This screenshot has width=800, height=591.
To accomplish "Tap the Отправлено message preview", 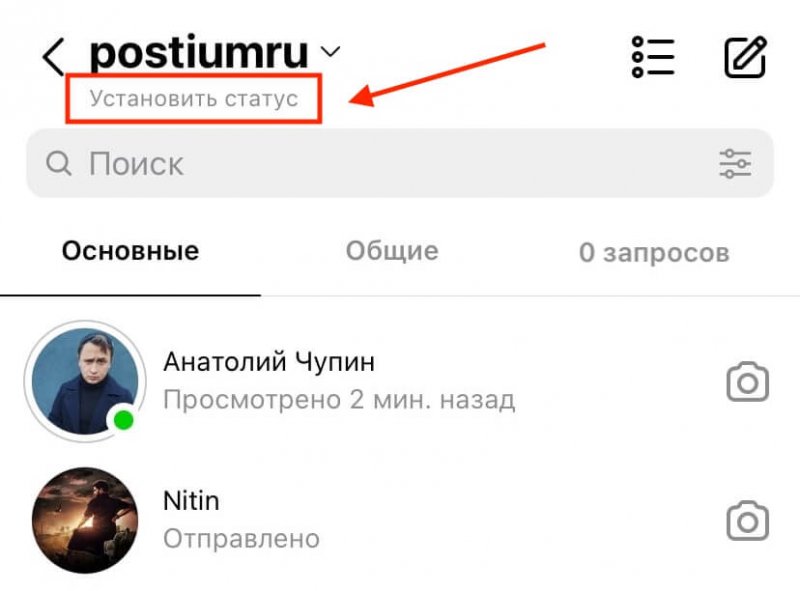I will [x=241, y=539].
